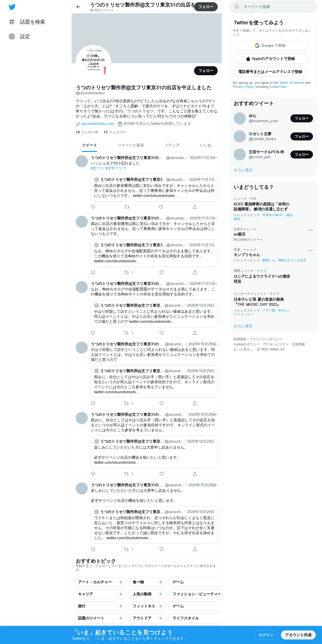Image resolution: width=322 pixels, height=644 pixels.
Task: Select the ツイート tab
Action: click(89, 145)
